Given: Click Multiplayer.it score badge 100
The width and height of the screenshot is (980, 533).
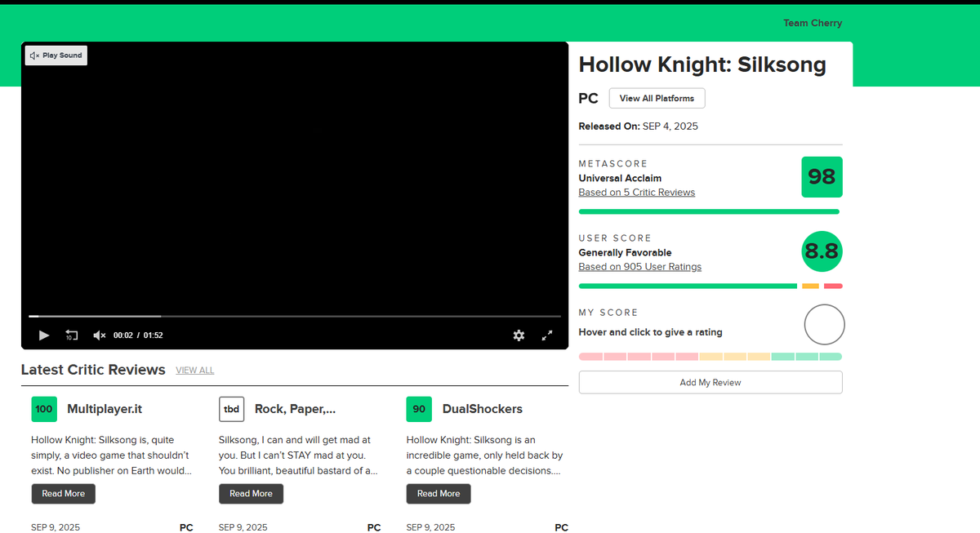Looking at the screenshot, I should coord(44,409).
